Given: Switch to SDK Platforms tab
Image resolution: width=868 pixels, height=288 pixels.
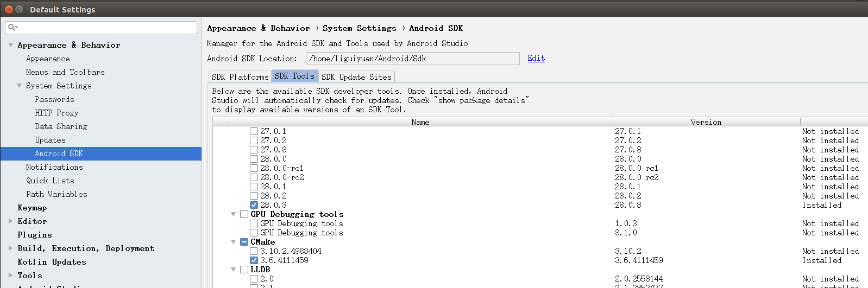Looking at the screenshot, I should tap(240, 77).
